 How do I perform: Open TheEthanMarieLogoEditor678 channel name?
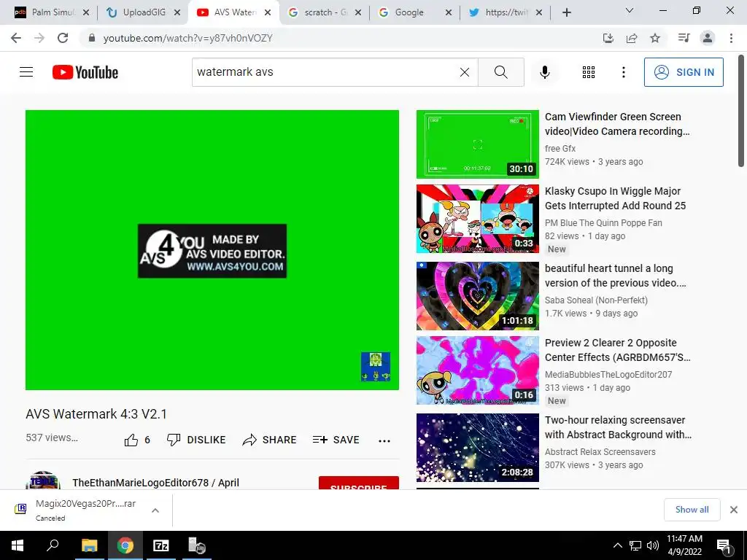point(156,483)
